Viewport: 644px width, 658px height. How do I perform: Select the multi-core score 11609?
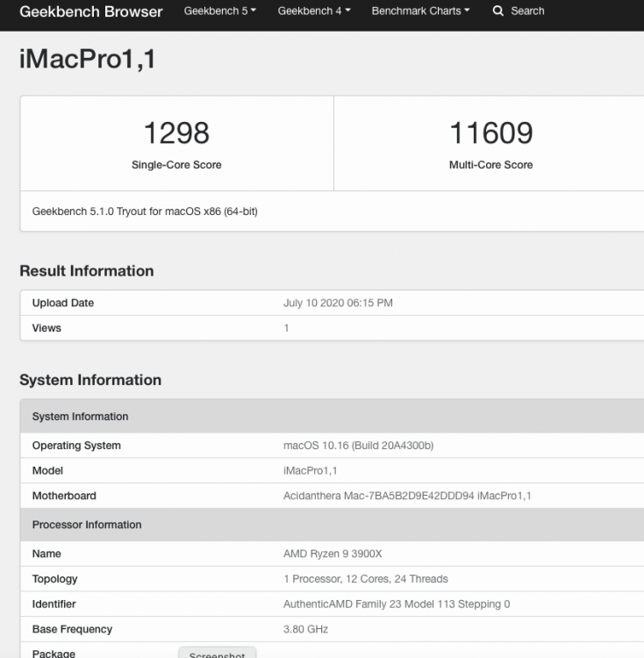point(490,133)
